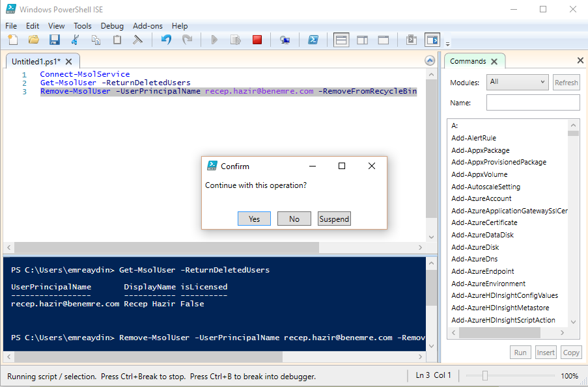Click the New script toolbar icon

click(13, 40)
